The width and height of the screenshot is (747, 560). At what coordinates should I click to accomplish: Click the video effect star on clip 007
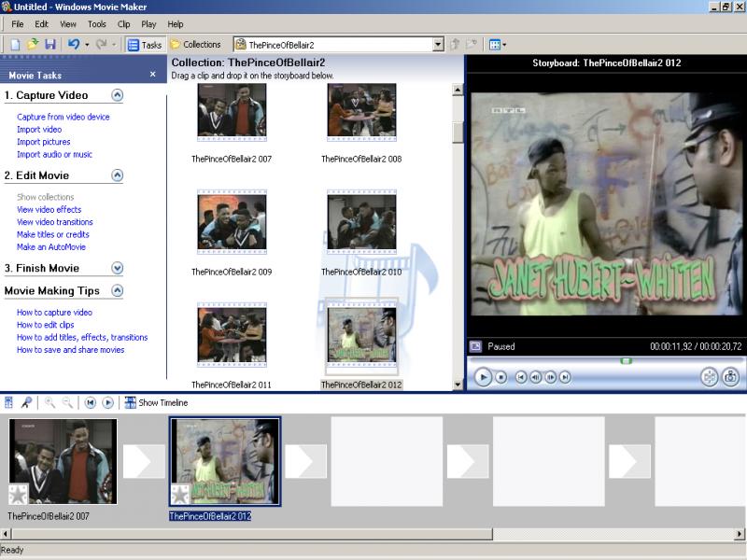point(19,495)
